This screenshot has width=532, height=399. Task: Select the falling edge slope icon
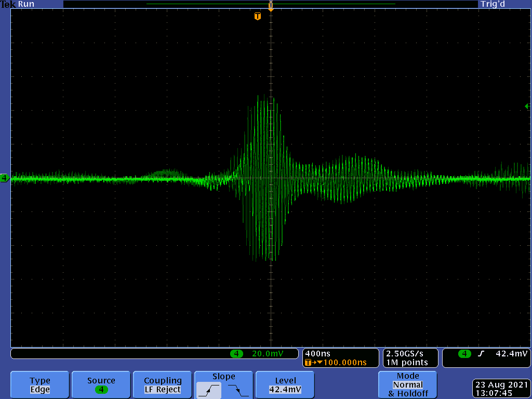(x=238, y=389)
